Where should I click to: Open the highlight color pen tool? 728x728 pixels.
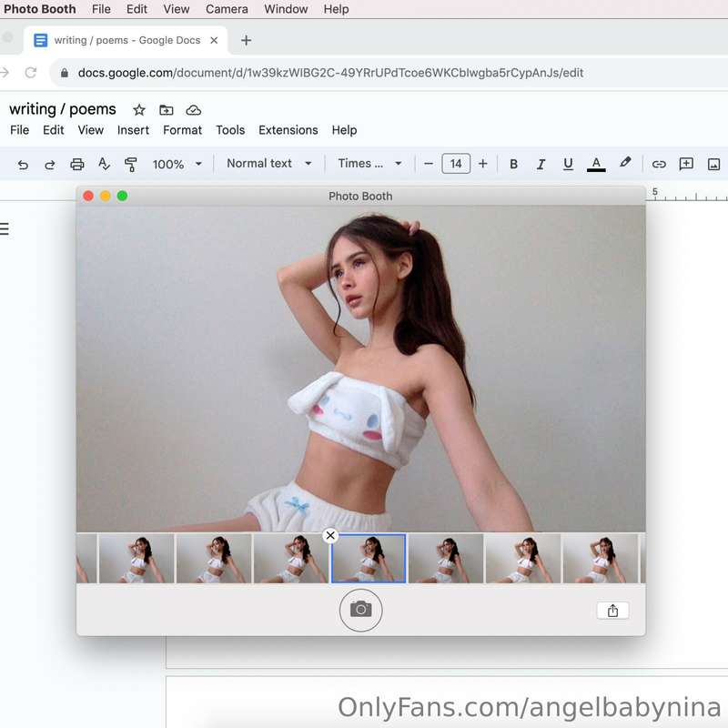tap(625, 163)
